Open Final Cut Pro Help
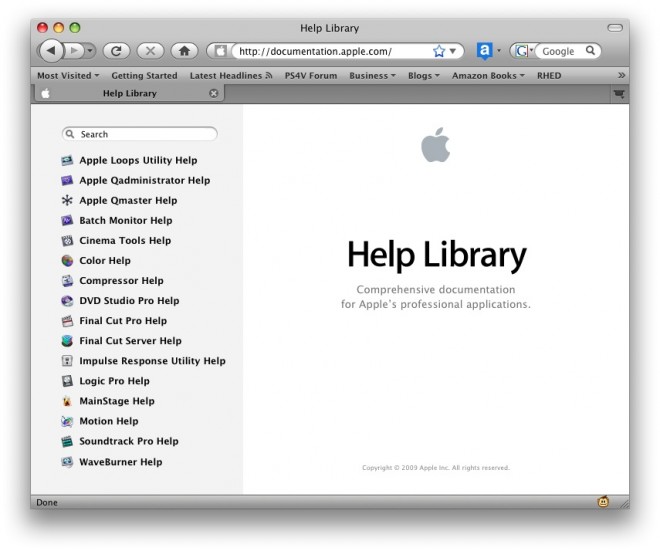Viewport: 660px width, 551px height. coord(123,321)
